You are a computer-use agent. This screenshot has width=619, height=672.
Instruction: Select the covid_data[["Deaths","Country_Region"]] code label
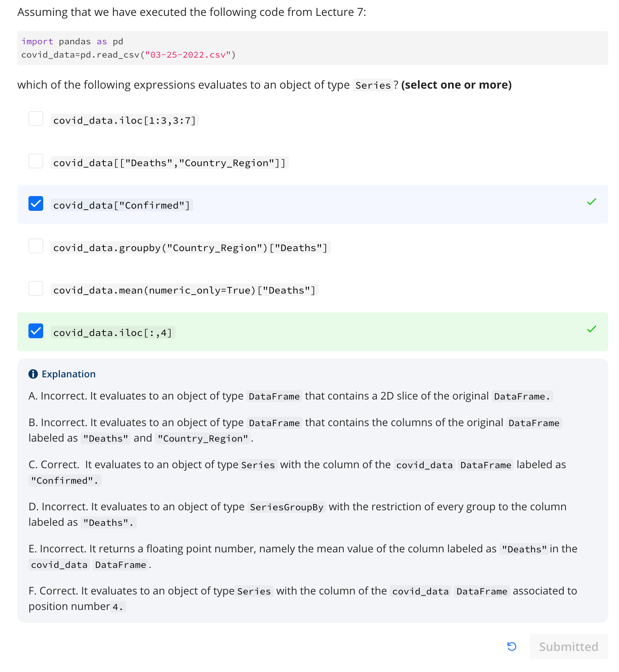[x=170, y=163]
